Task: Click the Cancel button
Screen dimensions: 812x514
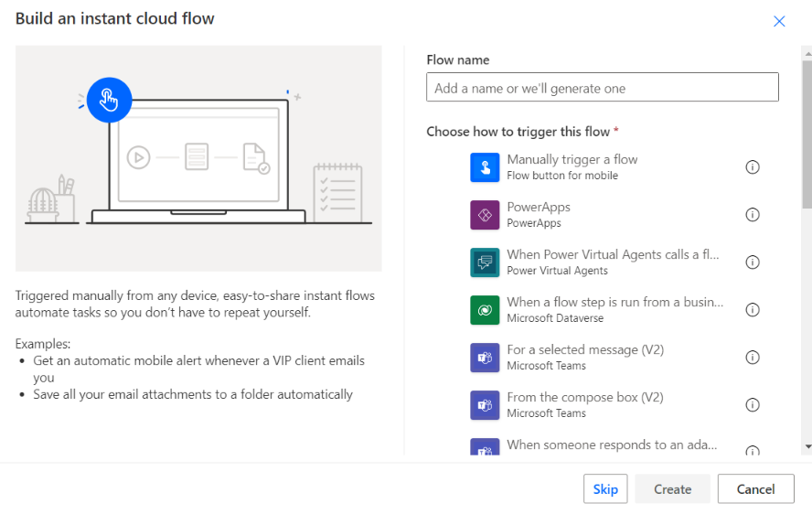Action: (x=755, y=488)
